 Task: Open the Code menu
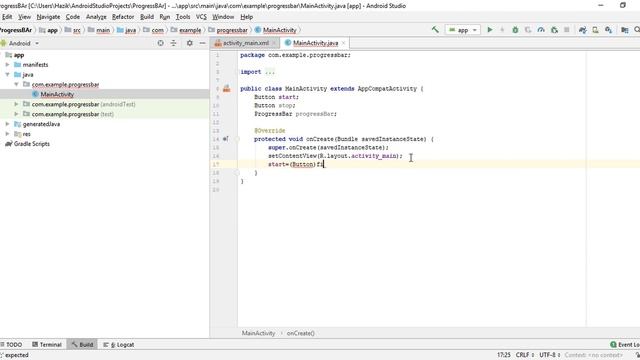point(73,17)
